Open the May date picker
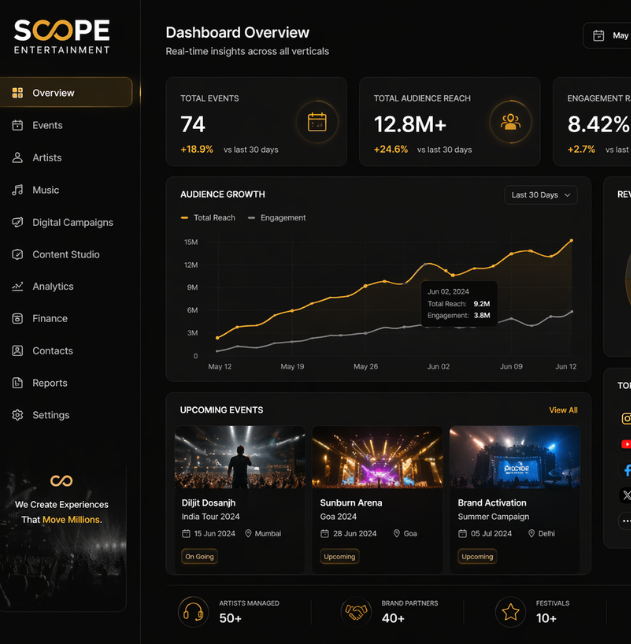 click(608, 36)
